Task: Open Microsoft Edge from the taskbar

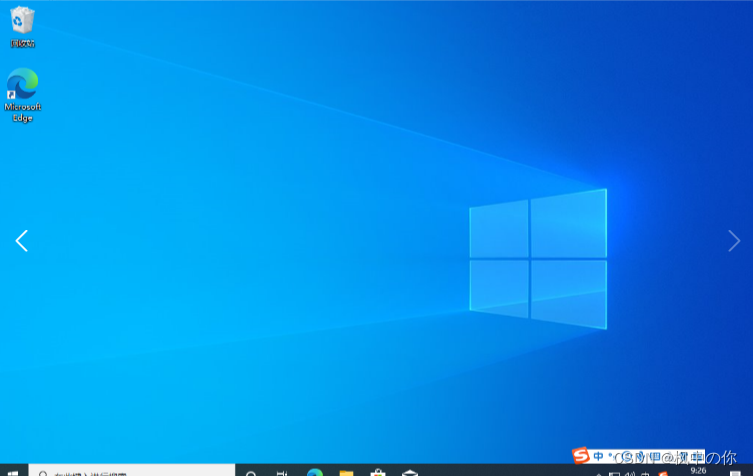Action: [x=315, y=472]
